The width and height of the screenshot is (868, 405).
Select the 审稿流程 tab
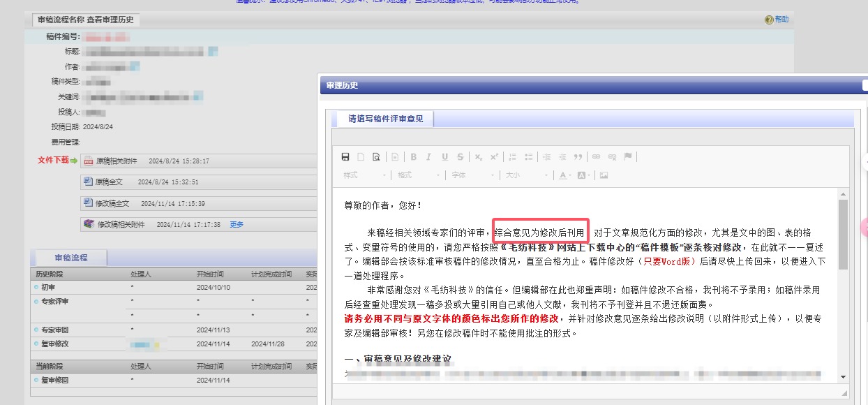[71, 258]
